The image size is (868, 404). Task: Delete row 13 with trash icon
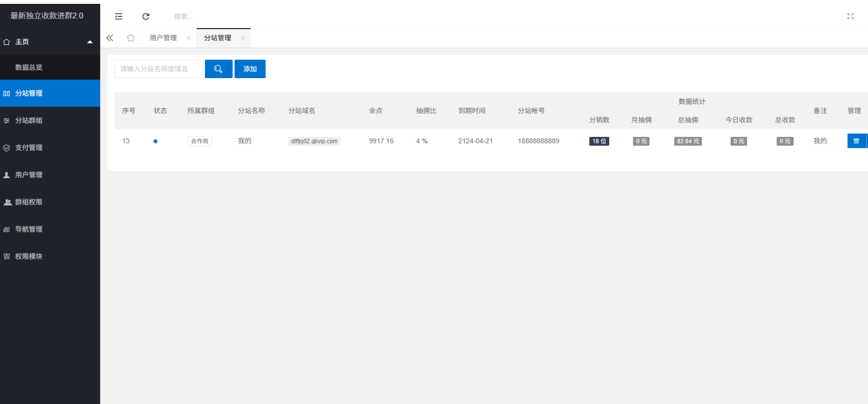(x=856, y=141)
